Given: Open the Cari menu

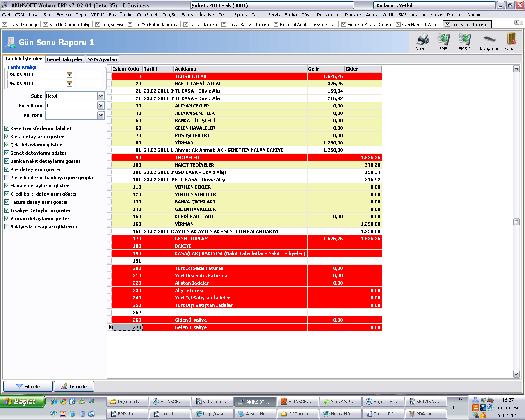Looking at the screenshot, I should coord(6,15).
